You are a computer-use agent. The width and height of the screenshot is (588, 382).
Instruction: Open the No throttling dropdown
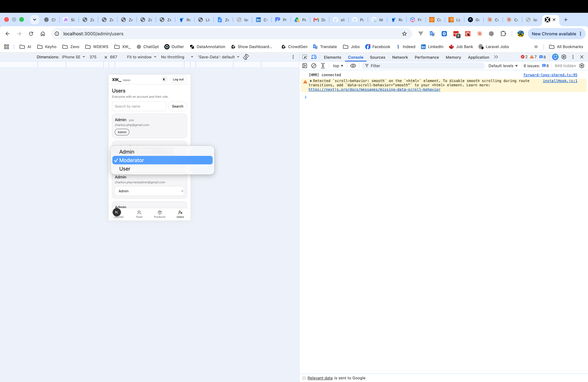coord(177,57)
